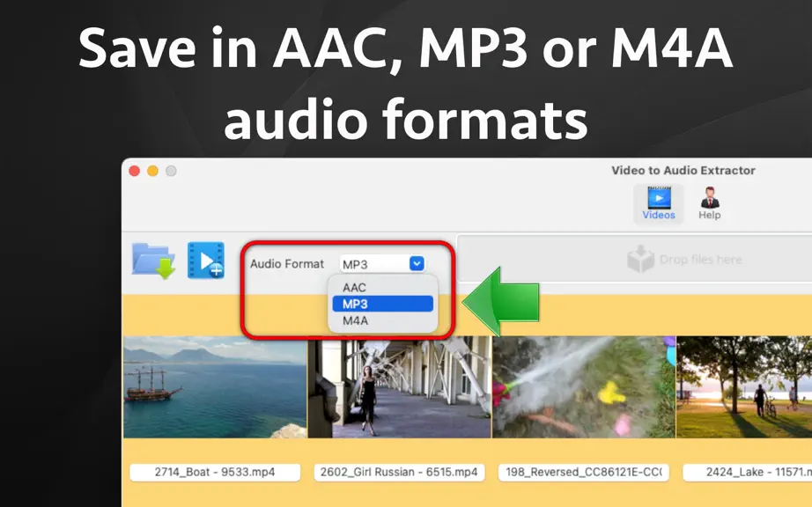Open the folder import icon
The image size is (812, 507).
153,261
